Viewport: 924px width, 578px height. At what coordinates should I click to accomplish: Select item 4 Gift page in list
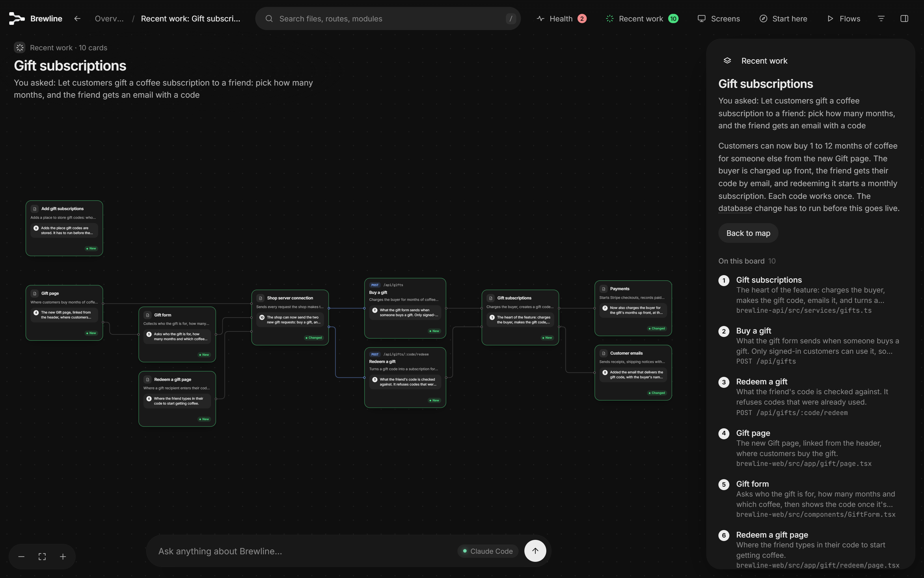tap(810, 448)
